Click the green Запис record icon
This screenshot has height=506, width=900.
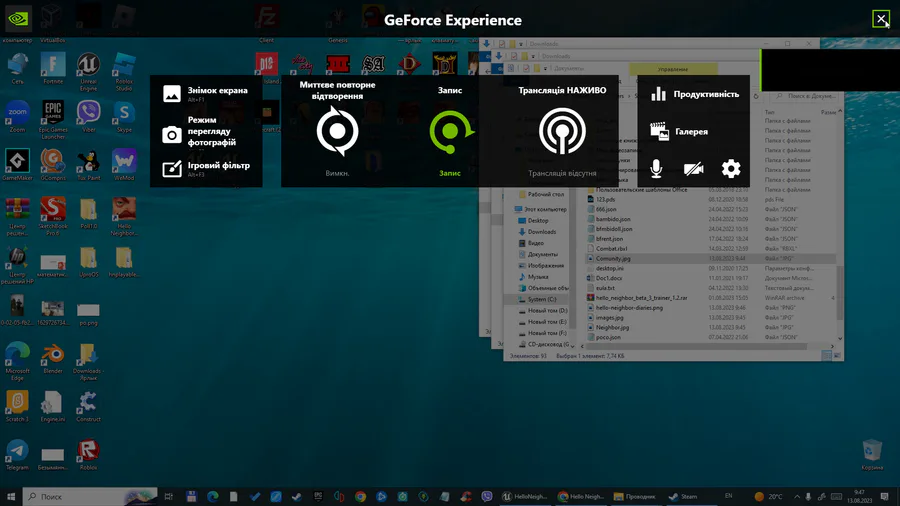click(451, 132)
